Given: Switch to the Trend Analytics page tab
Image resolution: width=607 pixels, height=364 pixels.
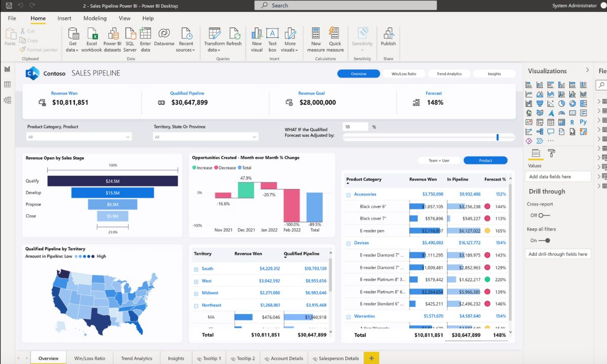Looking at the screenshot, I should (x=137, y=358).
